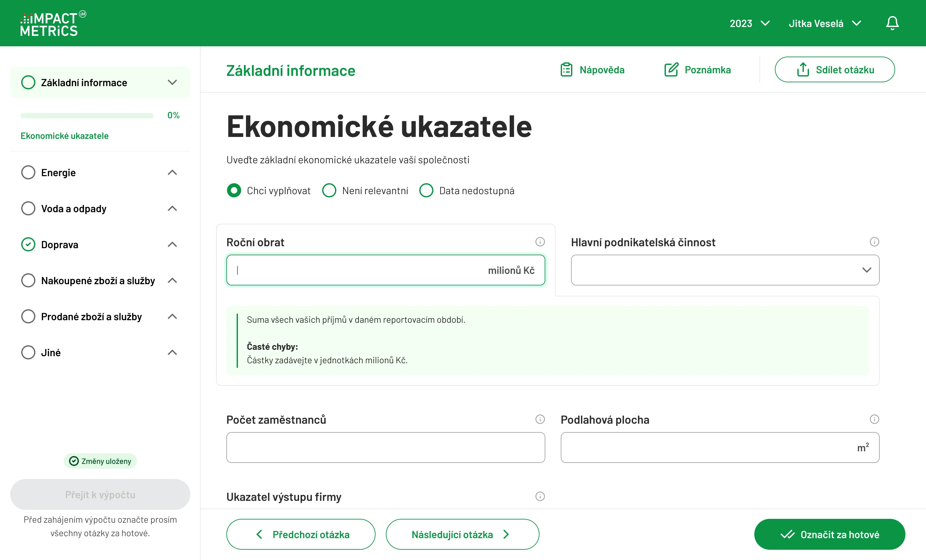Collapse the Energie section
The width and height of the screenshot is (926, 560).
click(172, 172)
